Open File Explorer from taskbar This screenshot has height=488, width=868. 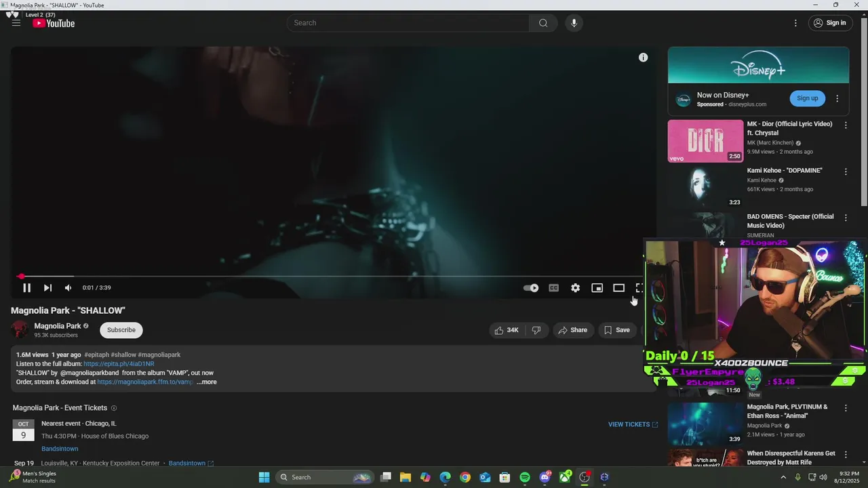pyautogui.click(x=406, y=477)
